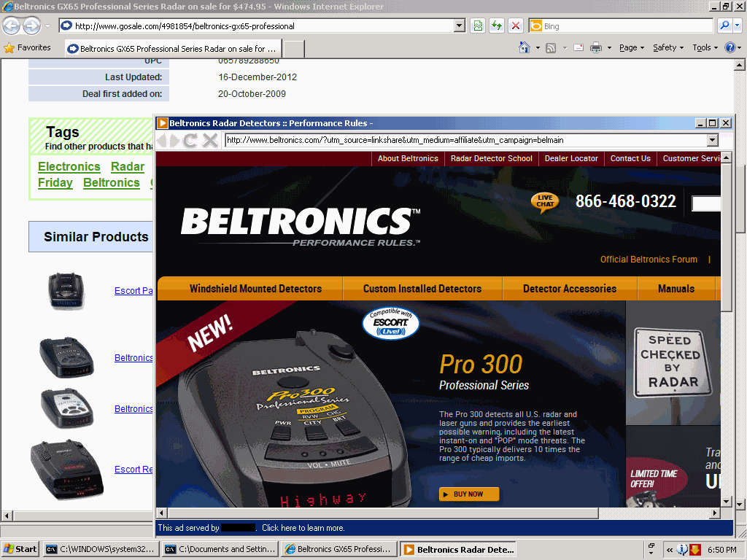Switch to C:\WINDOWS\system32 taskbar window
The height and width of the screenshot is (560, 747).
point(101,550)
